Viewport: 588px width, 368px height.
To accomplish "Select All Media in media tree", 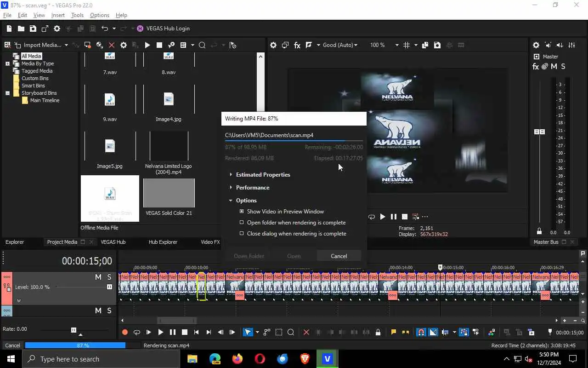I will tap(31, 56).
